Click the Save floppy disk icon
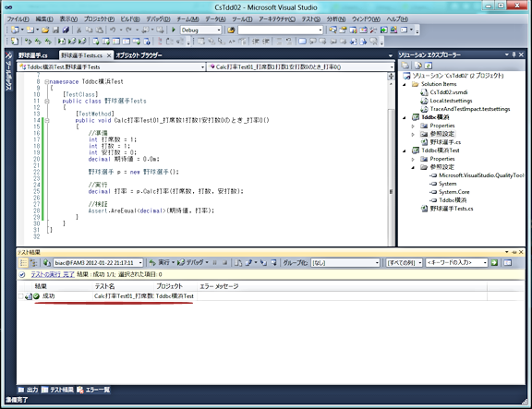This screenshot has width=532, height=409. coord(56,30)
